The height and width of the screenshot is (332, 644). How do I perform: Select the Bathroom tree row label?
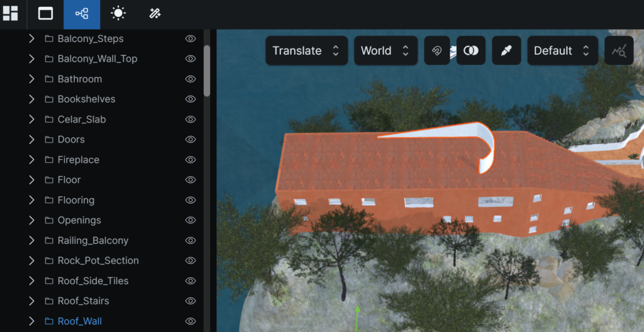click(80, 79)
